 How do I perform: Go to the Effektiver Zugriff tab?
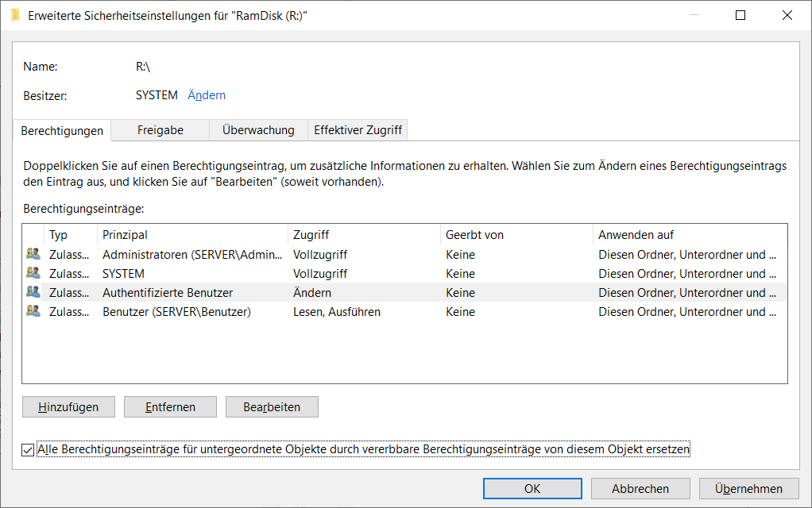coord(358,130)
